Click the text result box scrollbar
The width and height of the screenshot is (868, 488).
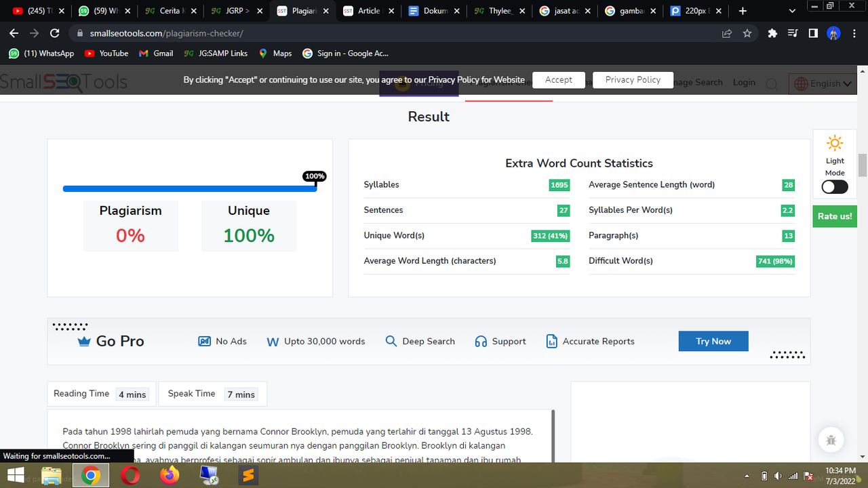tap(553, 436)
